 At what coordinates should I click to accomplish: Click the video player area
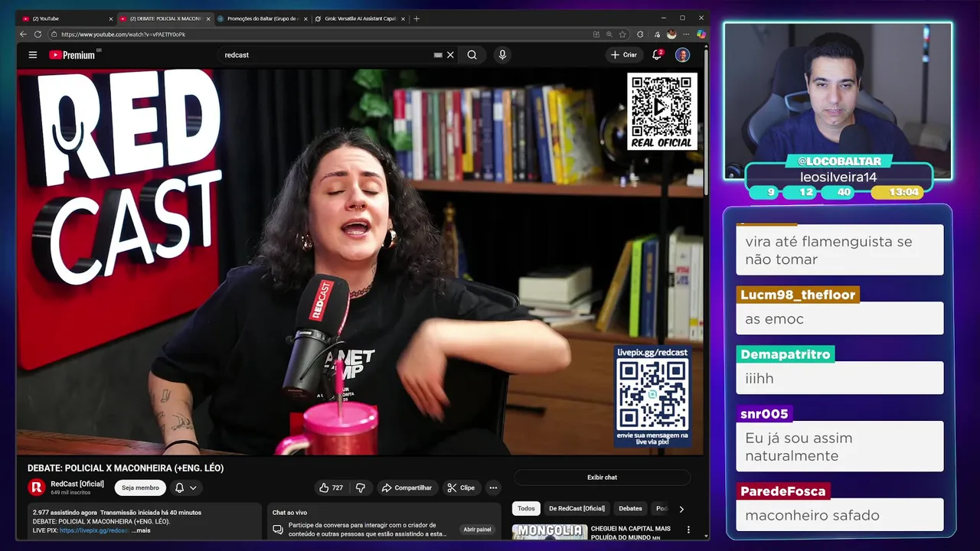(360, 262)
